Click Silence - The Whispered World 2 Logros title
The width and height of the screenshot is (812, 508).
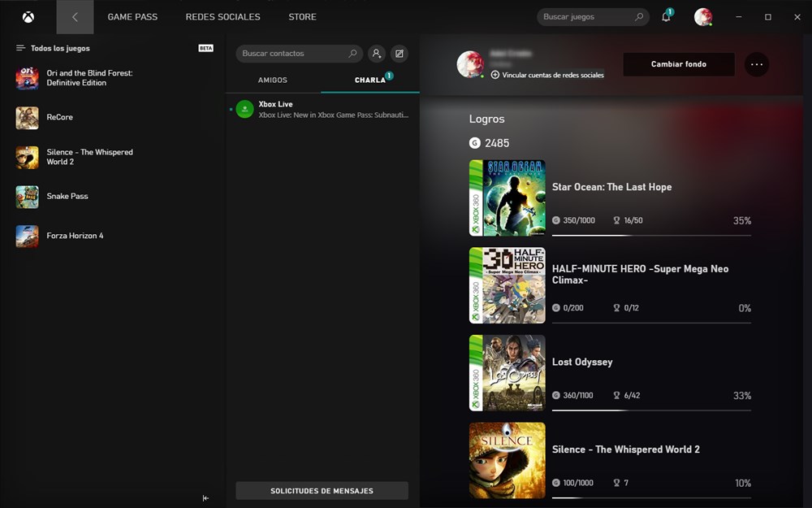pos(625,449)
